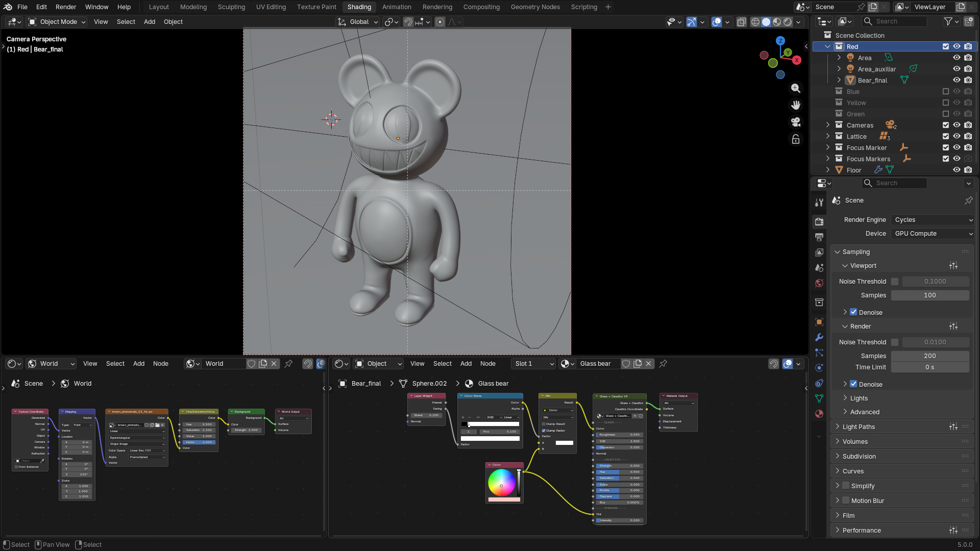Screen dimensions: 980x551
Task: Open the World properties tab icon
Action: tap(819, 283)
